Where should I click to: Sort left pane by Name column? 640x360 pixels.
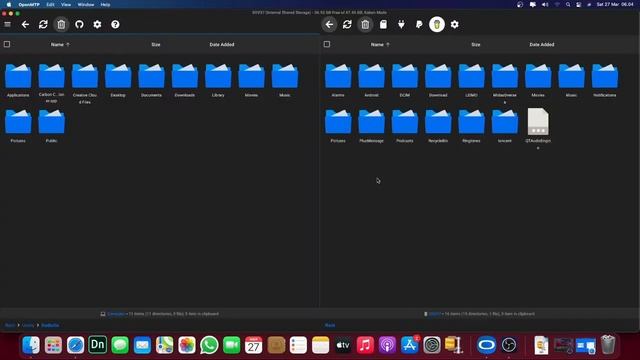click(60, 44)
